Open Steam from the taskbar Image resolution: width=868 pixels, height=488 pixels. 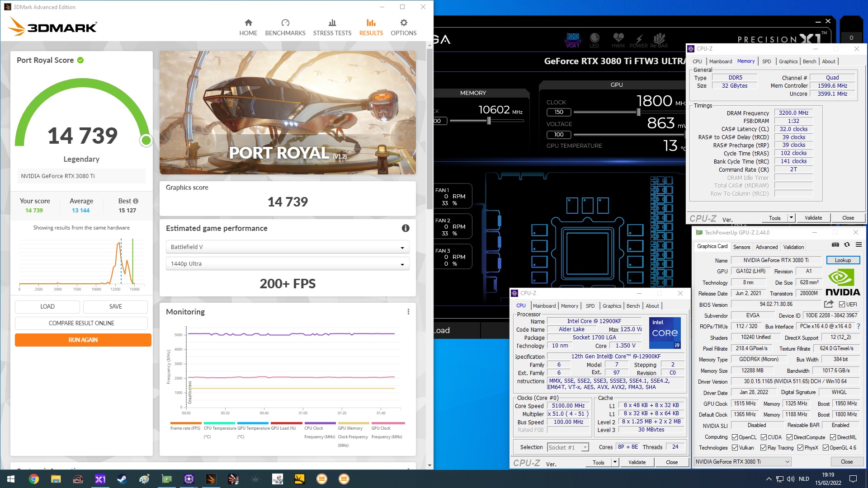122,479
